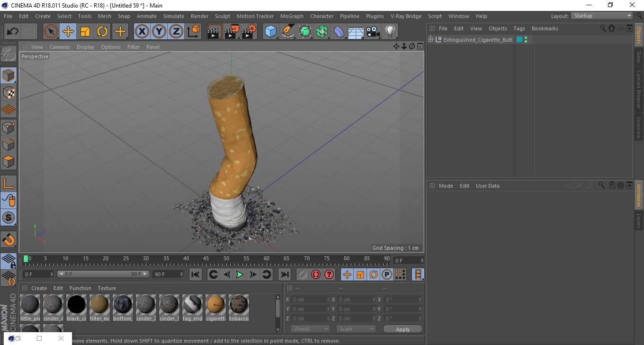Click the layer color swatch of Extinguished_Cigarette_Butt
Screen dimensions: 644x345
(519, 39)
